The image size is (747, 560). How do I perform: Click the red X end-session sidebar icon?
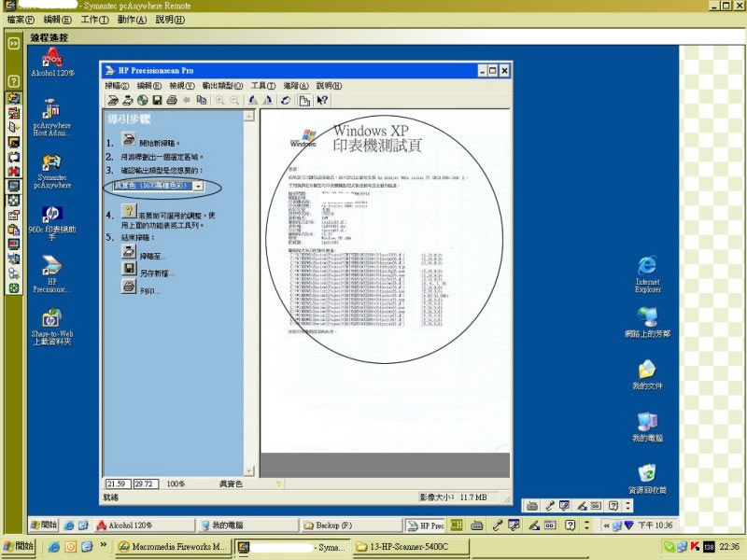14,172
